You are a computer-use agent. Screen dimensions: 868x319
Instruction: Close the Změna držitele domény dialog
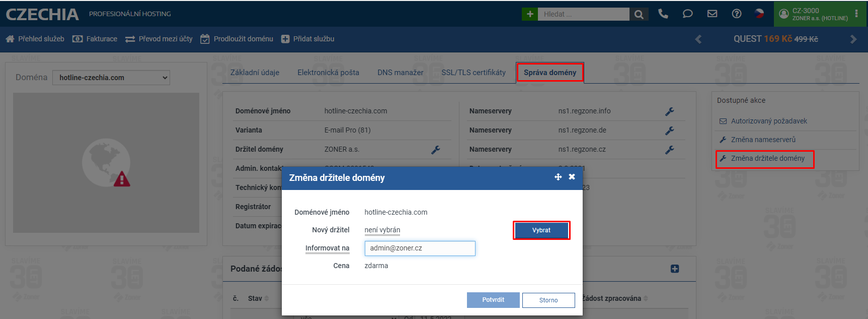click(x=572, y=177)
